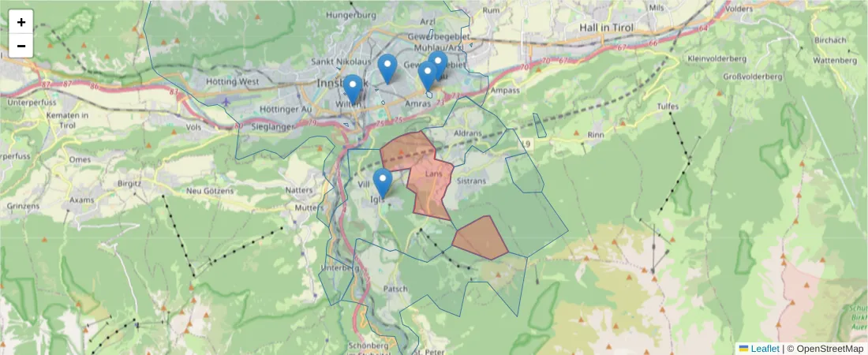The height and width of the screenshot is (355, 868).
Task: Select the small blue polygon near Rinn
Action: pyautogui.click(x=540, y=125)
